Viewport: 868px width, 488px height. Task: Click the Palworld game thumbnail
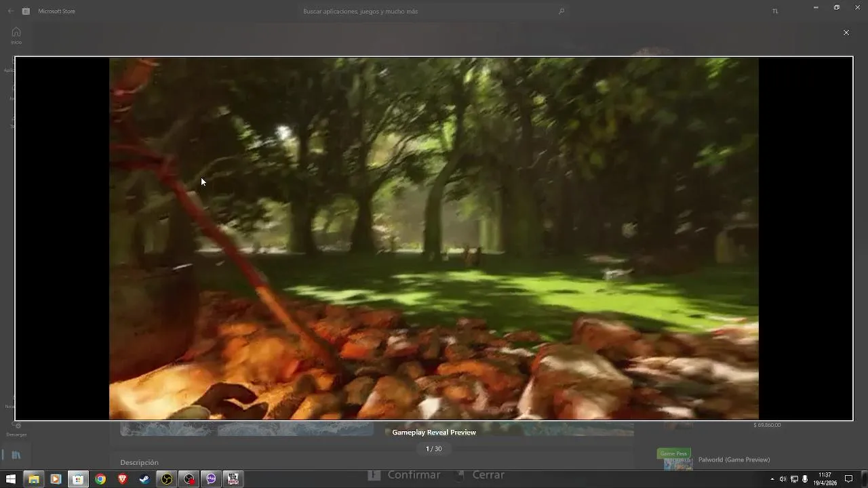point(678,464)
